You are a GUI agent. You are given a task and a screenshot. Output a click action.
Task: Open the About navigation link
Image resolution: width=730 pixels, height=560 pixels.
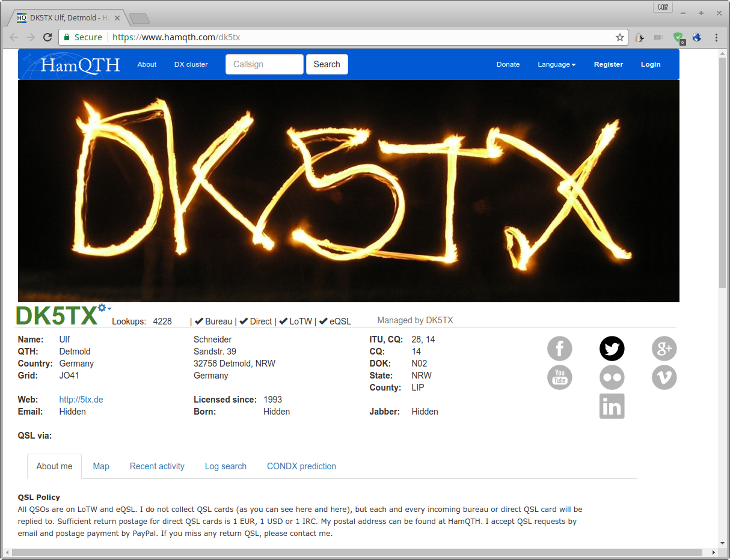(147, 64)
